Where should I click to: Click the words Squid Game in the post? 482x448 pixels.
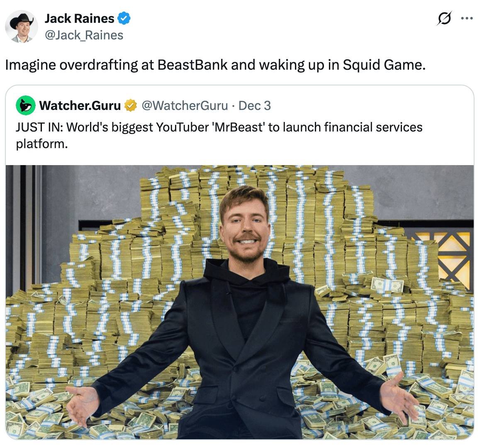(384, 65)
